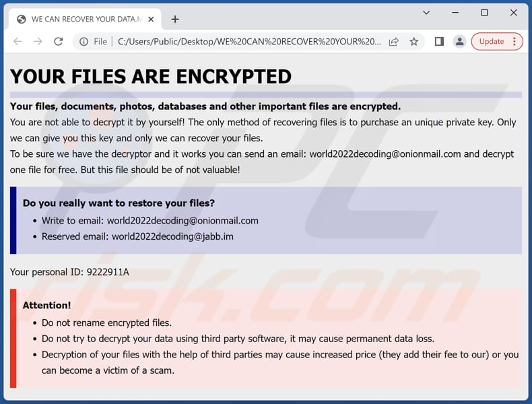
Task: Open a new tab
Action: [175, 19]
